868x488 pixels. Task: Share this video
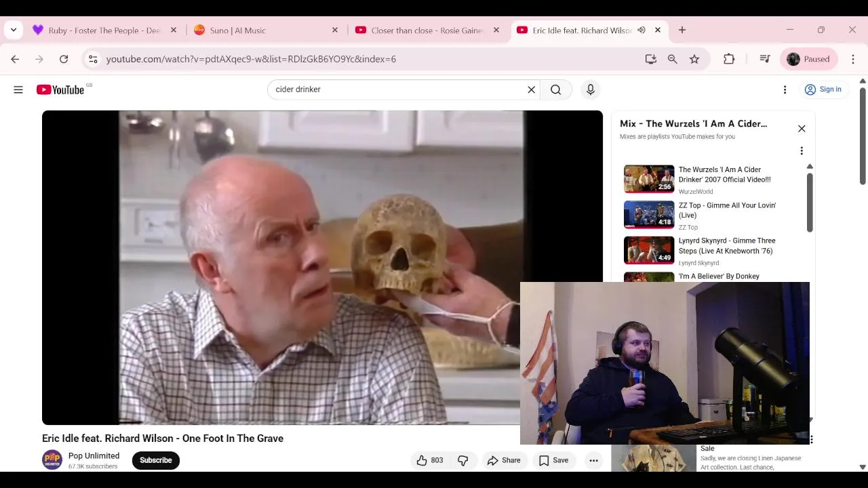(504, 460)
